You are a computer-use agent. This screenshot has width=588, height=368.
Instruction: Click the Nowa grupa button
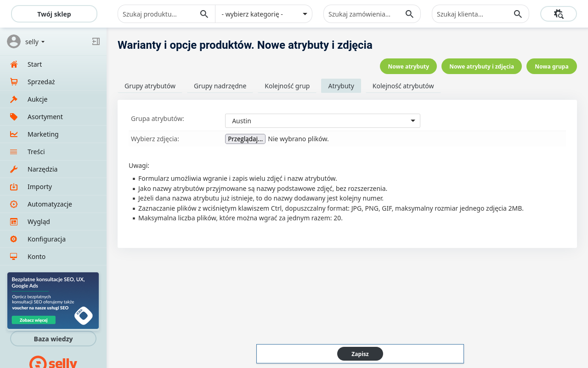[x=551, y=66]
